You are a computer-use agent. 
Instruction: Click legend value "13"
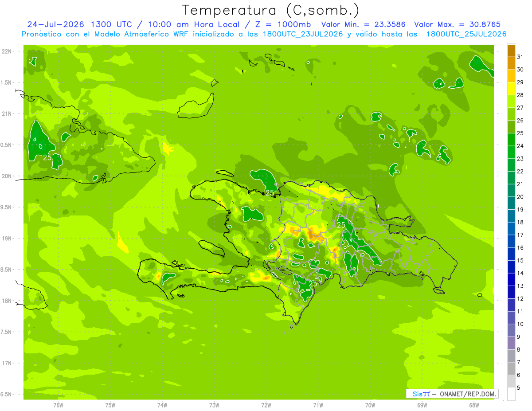[520, 286]
